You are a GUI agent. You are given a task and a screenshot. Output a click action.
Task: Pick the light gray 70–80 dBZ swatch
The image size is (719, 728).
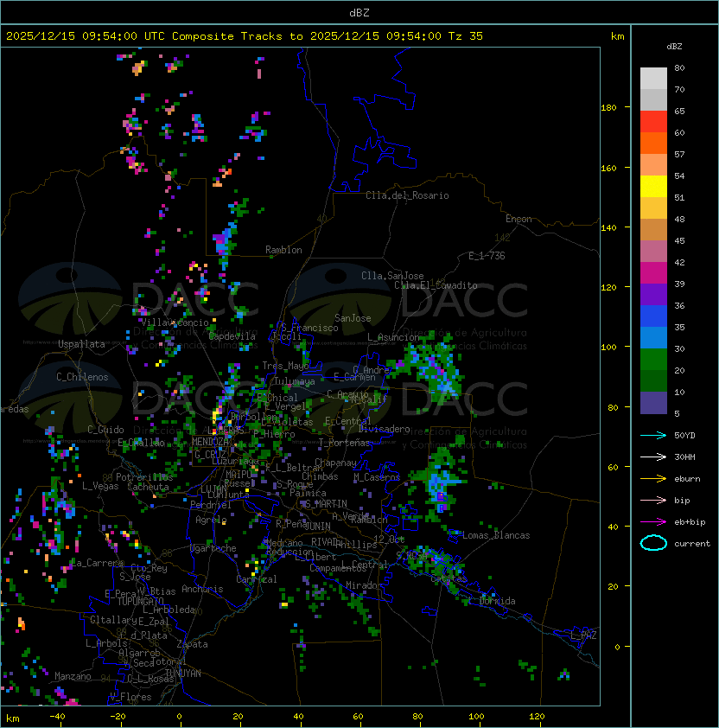click(653, 78)
